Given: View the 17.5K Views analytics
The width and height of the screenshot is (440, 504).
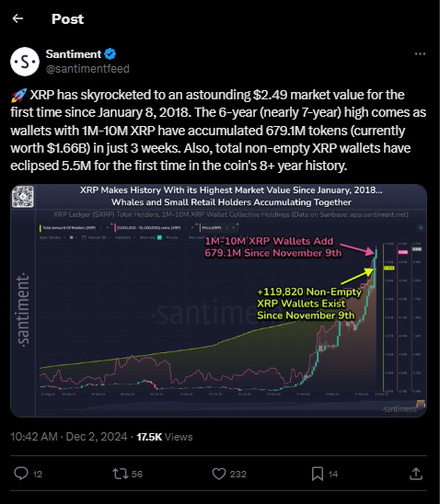Looking at the screenshot, I should tap(165, 437).
